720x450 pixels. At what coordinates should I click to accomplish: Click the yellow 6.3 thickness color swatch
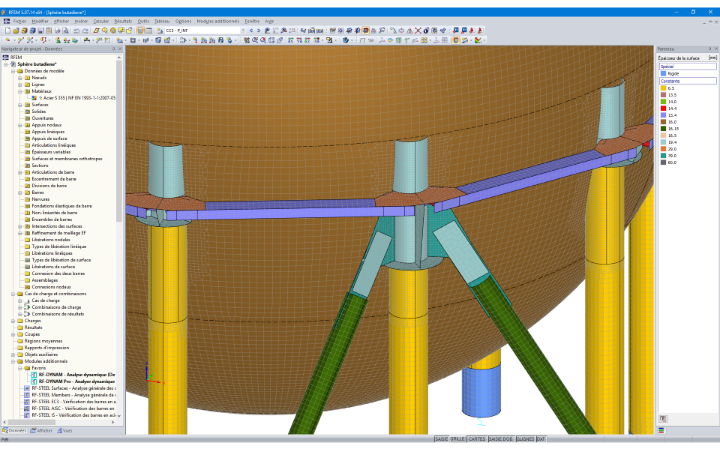(x=663, y=88)
